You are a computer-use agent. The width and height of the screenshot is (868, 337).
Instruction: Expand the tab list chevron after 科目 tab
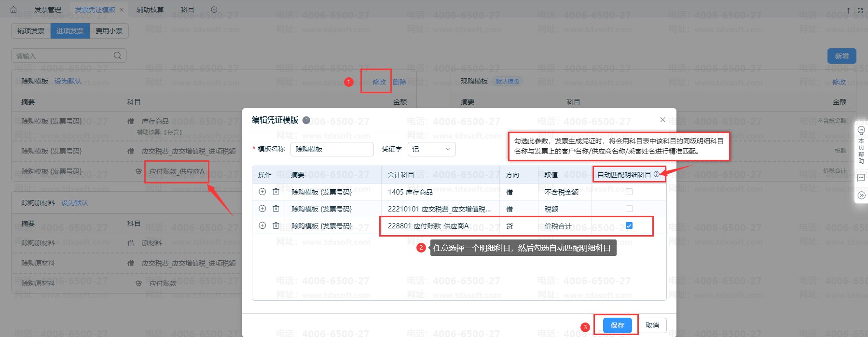214,10
